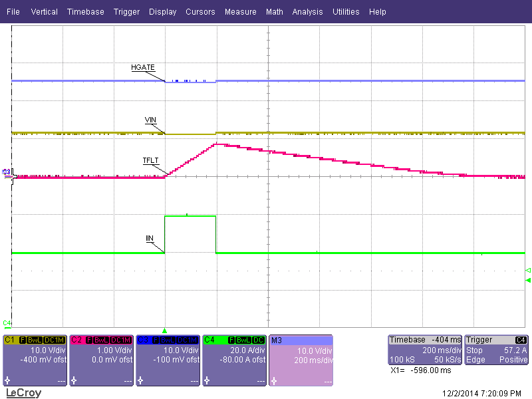Viewport: 532px width, 399px height.
Task: Click the X1= -596.00 ms cursor readout
Action: tap(420, 370)
